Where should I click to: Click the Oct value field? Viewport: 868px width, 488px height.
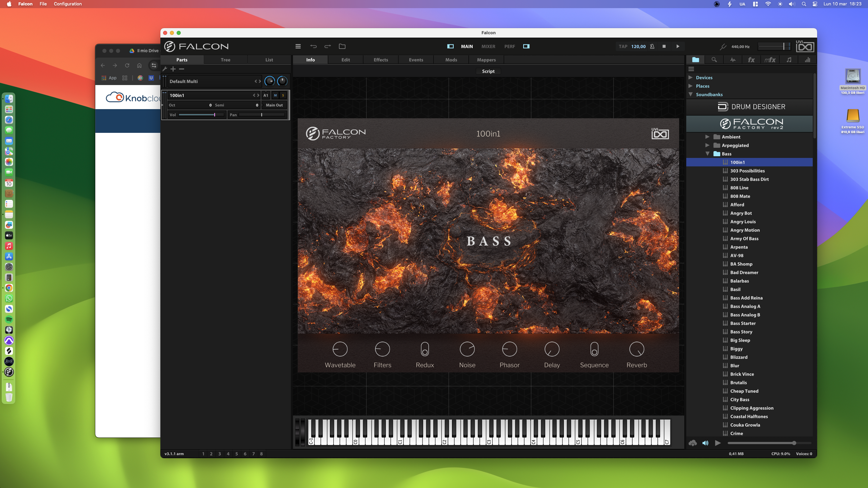coord(190,105)
